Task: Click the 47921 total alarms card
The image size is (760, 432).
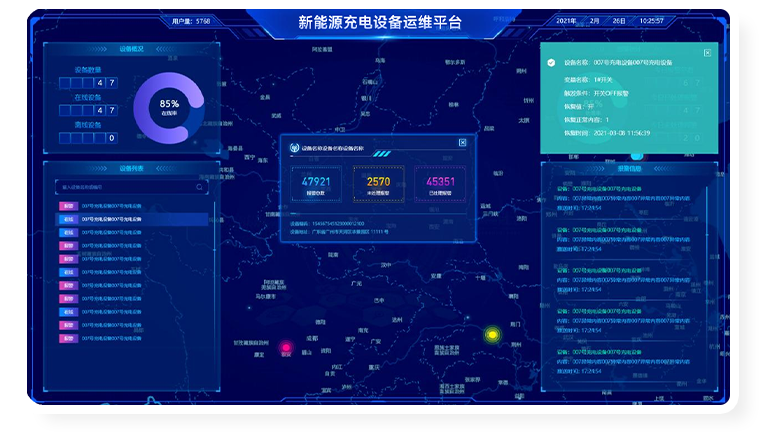Action: pyautogui.click(x=316, y=185)
